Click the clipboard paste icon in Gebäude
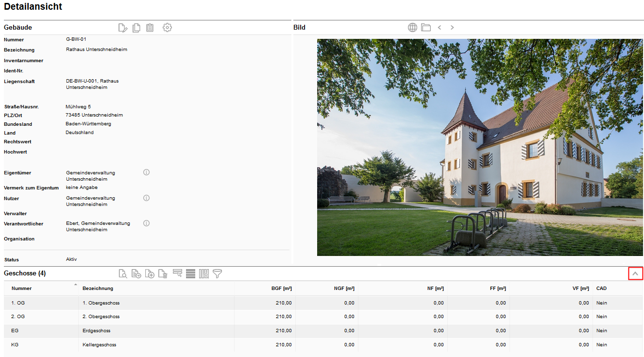This screenshot has width=644, height=357. pyautogui.click(x=150, y=28)
